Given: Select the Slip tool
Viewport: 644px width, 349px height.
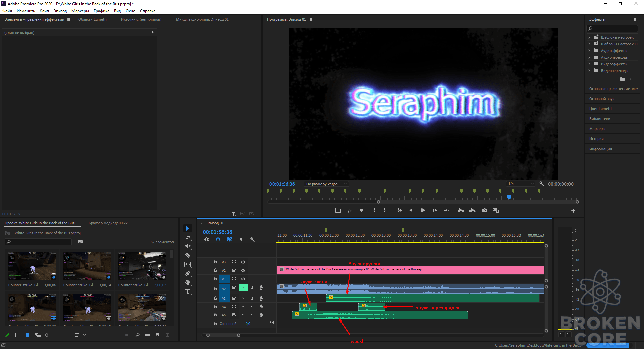Looking at the screenshot, I should pos(188,264).
